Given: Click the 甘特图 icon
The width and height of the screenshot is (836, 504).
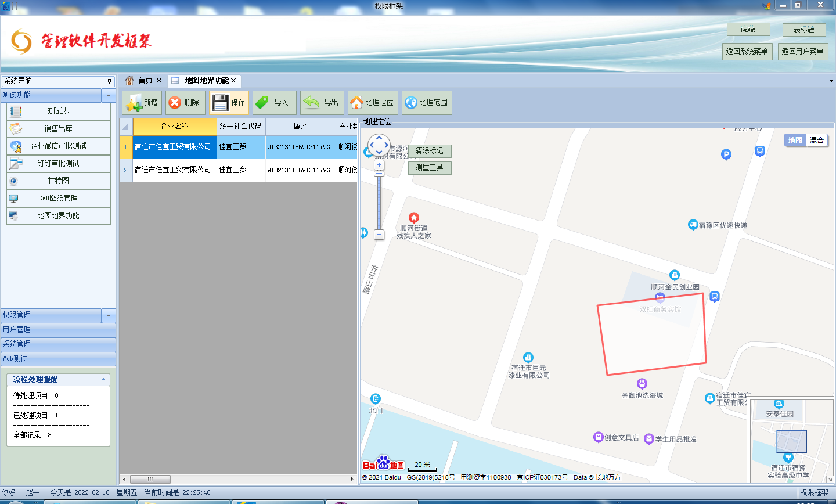Looking at the screenshot, I should [14, 181].
